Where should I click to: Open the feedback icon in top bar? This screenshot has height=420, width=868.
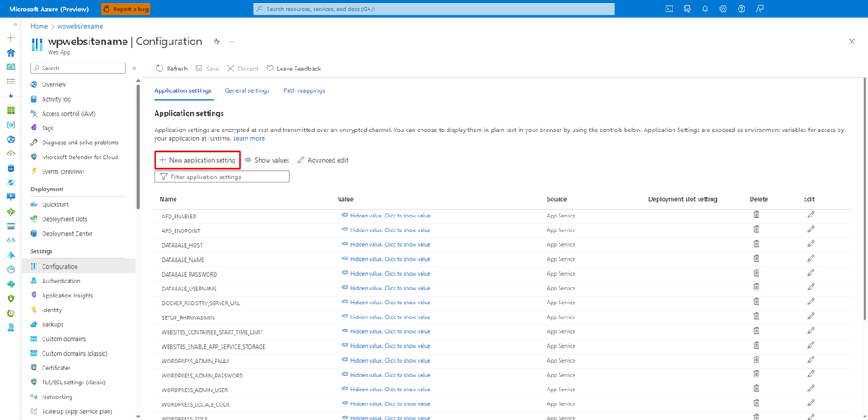pos(759,9)
